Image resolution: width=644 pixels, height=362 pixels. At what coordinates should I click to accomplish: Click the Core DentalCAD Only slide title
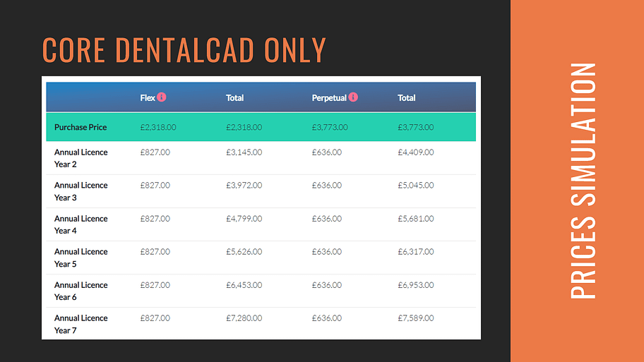point(184,50)
